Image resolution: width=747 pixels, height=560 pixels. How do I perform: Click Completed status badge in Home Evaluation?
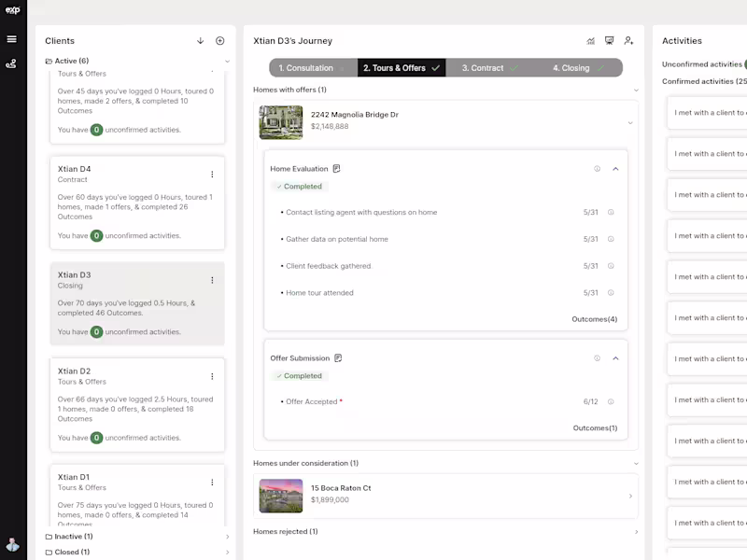pyautogui.click(x=299, y=186)
